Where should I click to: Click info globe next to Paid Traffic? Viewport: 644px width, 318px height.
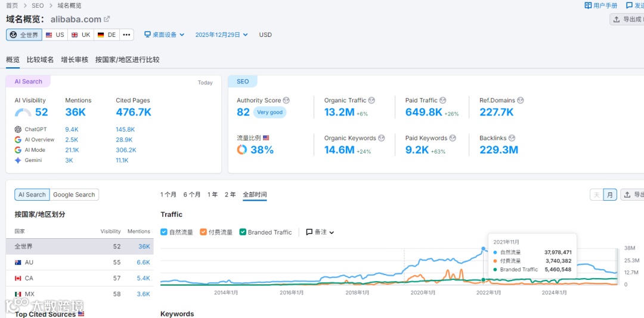point(443,100)
